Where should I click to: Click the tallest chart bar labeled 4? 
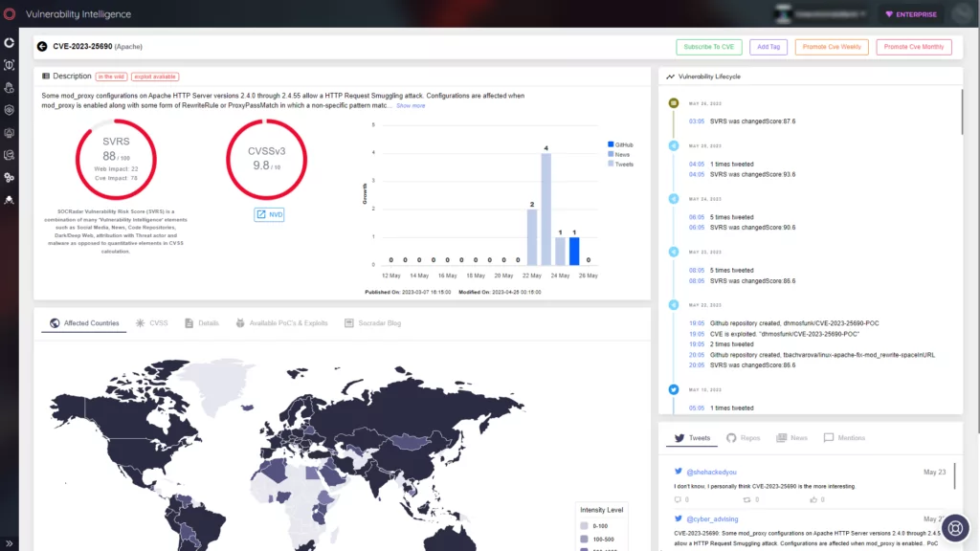coord(546,209)
